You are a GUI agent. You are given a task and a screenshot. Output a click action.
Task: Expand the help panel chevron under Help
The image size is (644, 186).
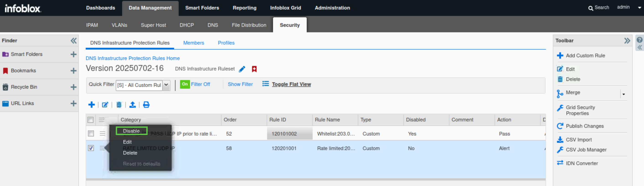639,47
